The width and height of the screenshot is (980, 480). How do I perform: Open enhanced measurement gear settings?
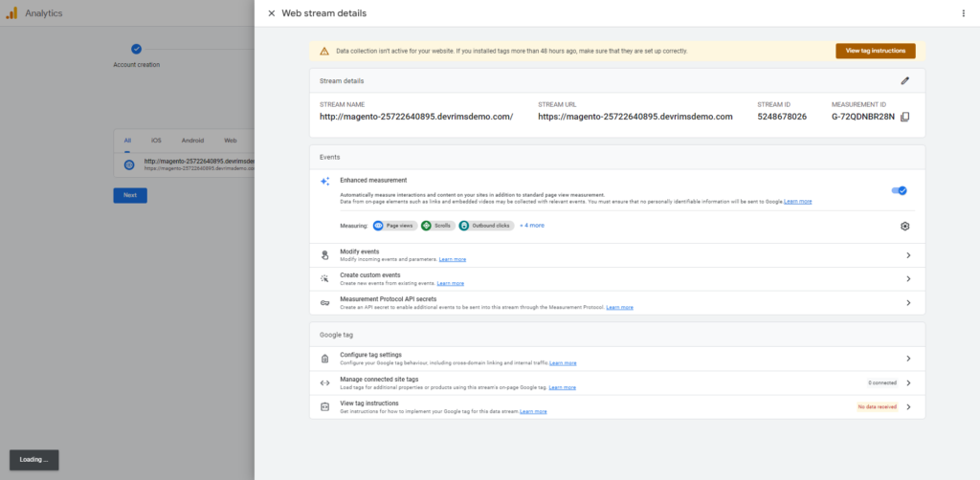(x=904, y=226)
